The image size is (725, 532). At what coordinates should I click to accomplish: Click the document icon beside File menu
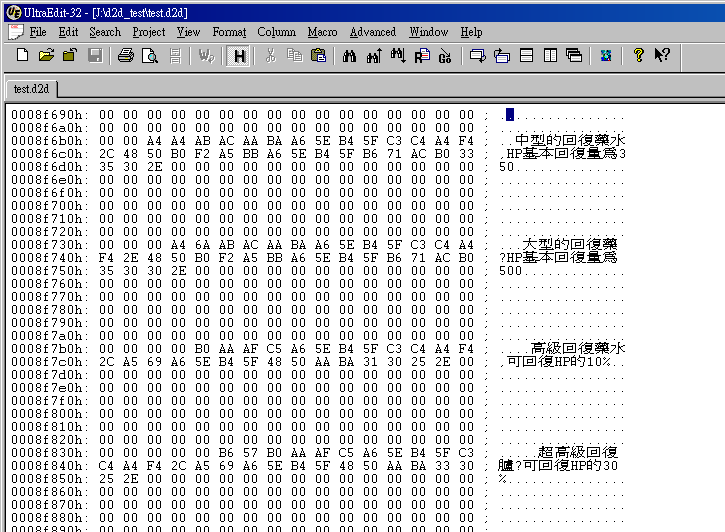click(16, 32)
